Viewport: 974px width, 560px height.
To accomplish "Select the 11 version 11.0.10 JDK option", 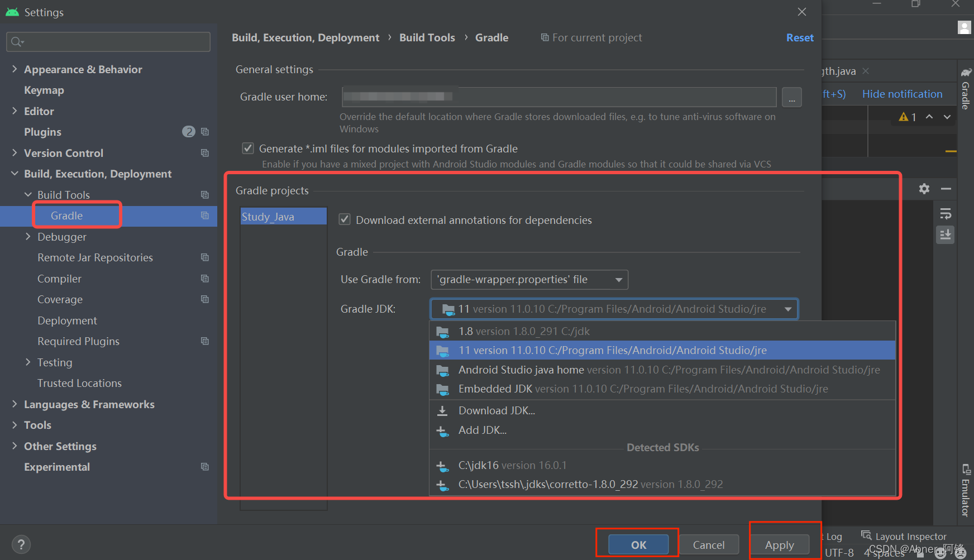I will point(662,351).
